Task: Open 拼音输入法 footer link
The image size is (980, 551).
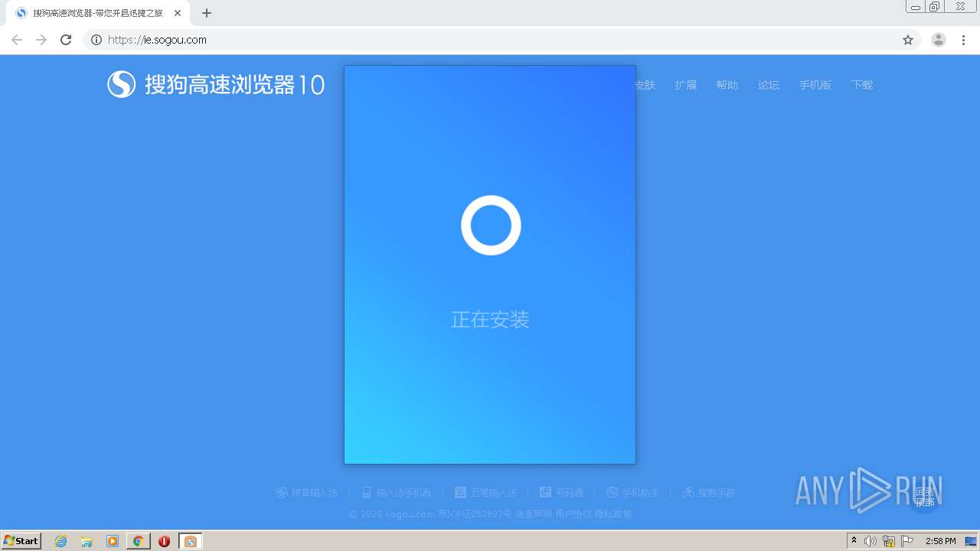Action: tap(307, 493)
